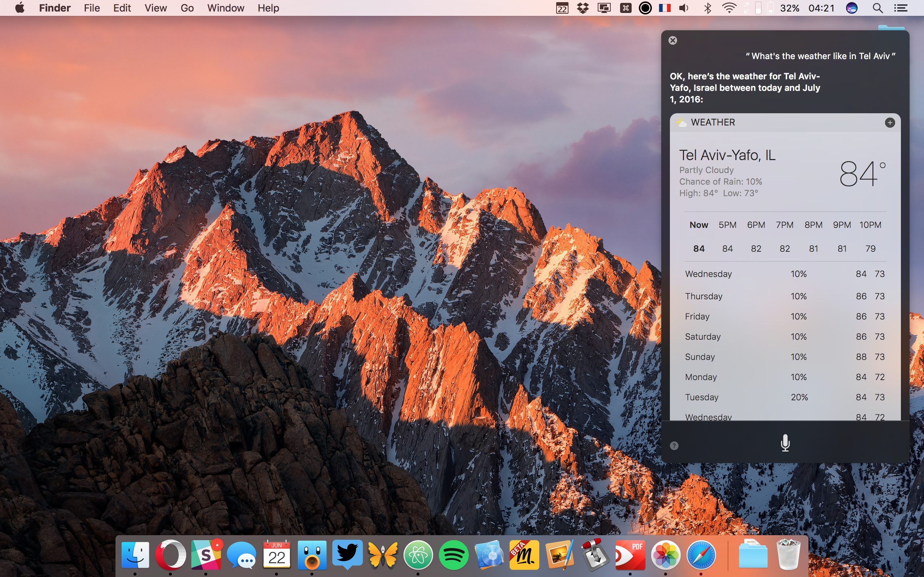Screen dimensions: 924x577
Task: Open the Trash in the Dock
Action: point(788,555)
